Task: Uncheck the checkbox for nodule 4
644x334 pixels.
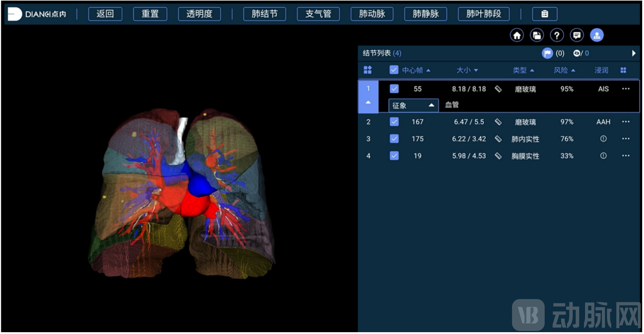Action: click(394, 156)
